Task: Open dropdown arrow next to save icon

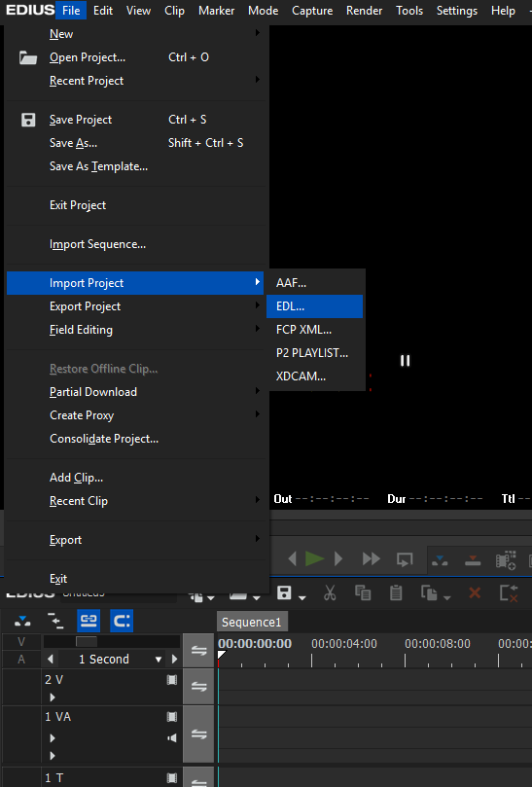Action: [302, 597]
